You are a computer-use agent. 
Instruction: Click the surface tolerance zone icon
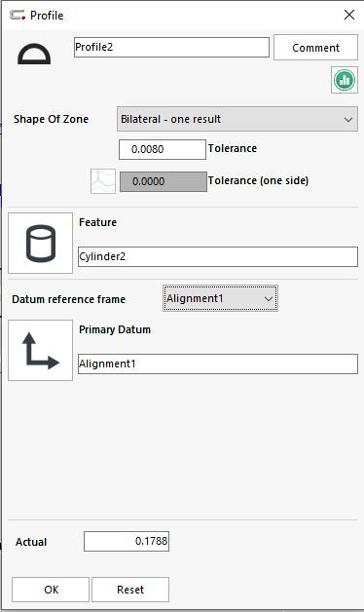point(103,181)
